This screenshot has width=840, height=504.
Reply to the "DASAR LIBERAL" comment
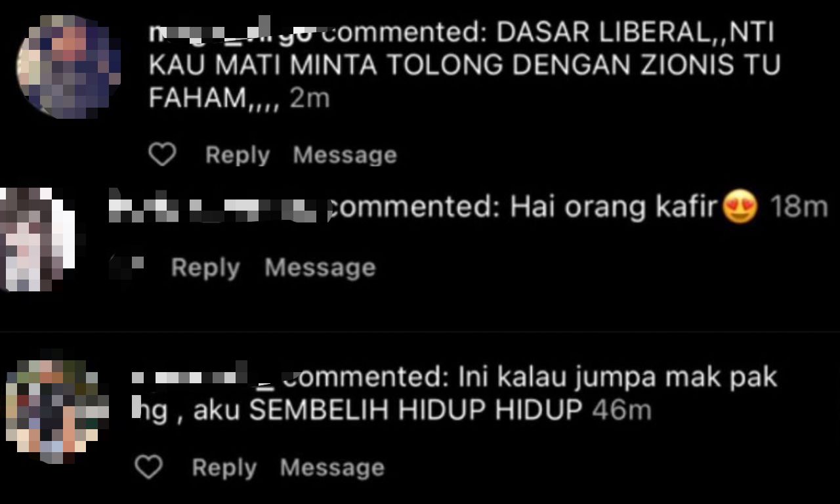(x=238, y=155)
